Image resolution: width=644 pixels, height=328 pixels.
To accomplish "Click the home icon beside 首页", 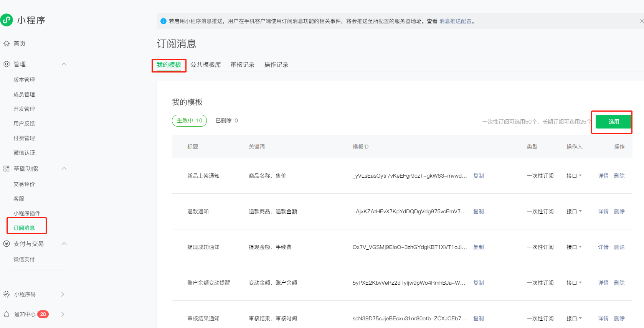I will (7, 44).
